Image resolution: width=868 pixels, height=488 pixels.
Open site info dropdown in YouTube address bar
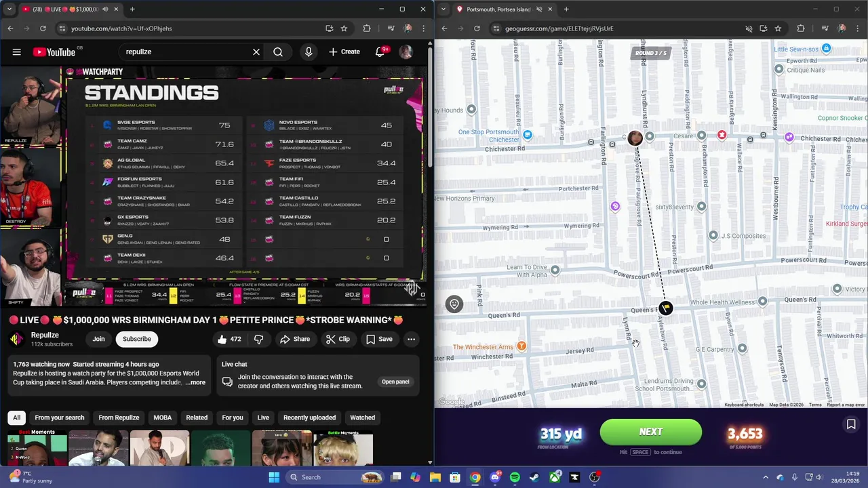(62, 28)
